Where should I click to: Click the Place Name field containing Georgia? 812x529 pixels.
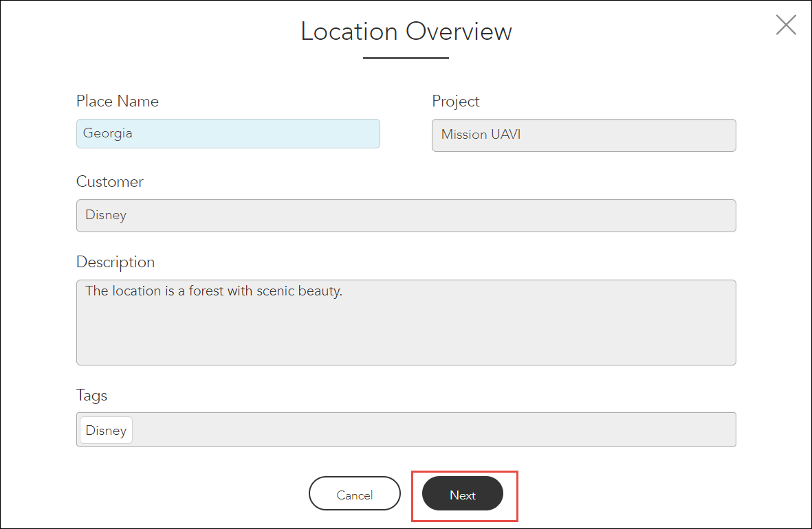[x=228, y=133]
